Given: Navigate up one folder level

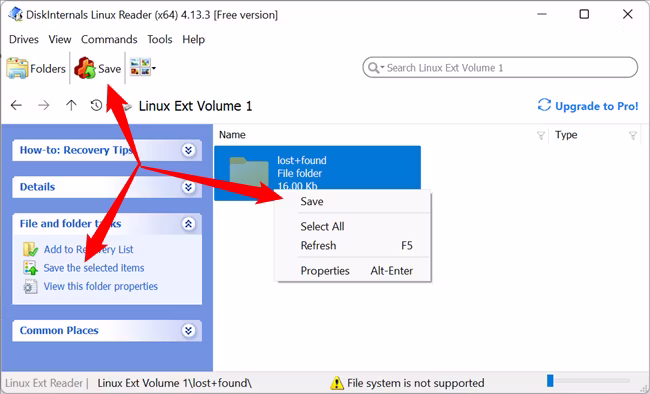Looking at the screenshot, I should tap(71, 105).
